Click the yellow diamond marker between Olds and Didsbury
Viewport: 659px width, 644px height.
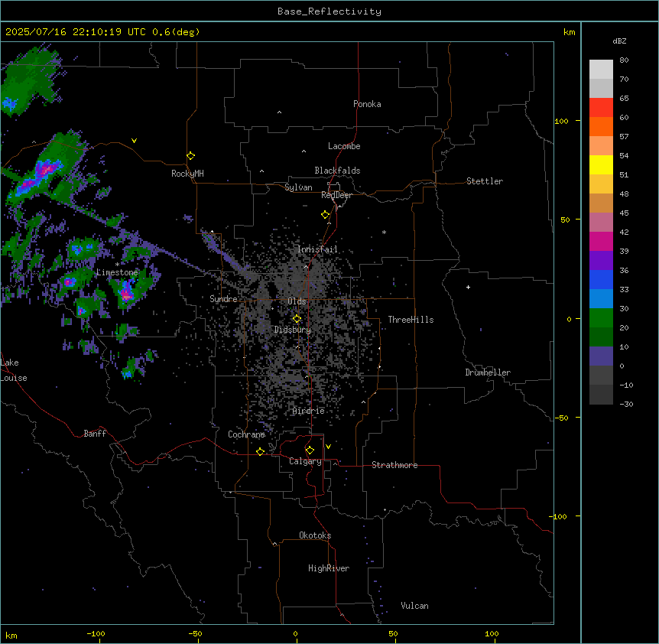297,319
